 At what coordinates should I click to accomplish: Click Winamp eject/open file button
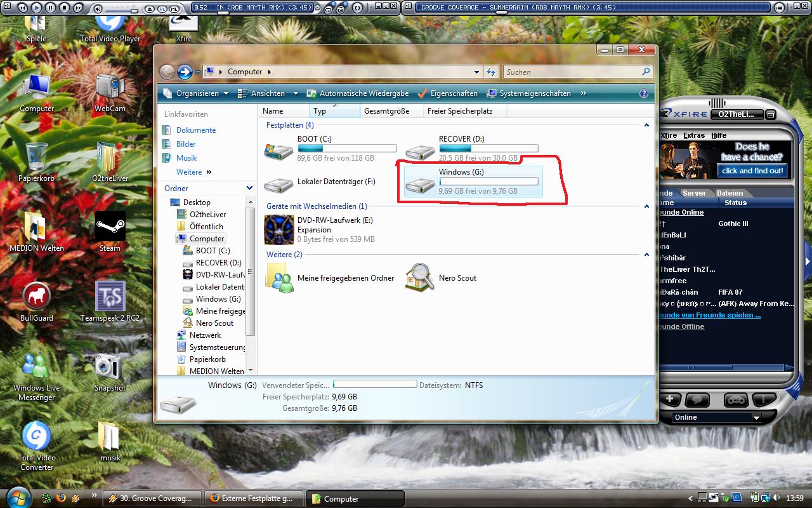click(x=150, y=9)
